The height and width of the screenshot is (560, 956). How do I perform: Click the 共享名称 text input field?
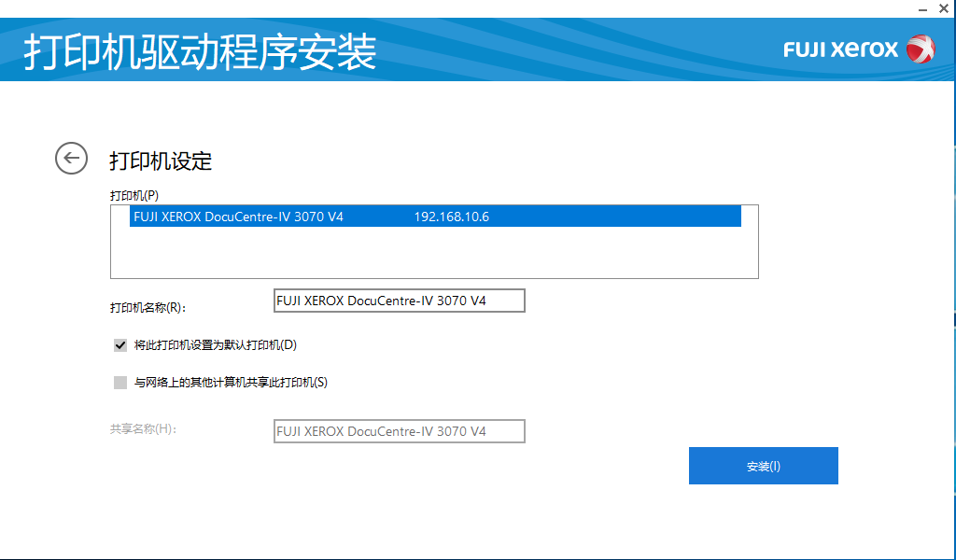[x=399, y=431]
